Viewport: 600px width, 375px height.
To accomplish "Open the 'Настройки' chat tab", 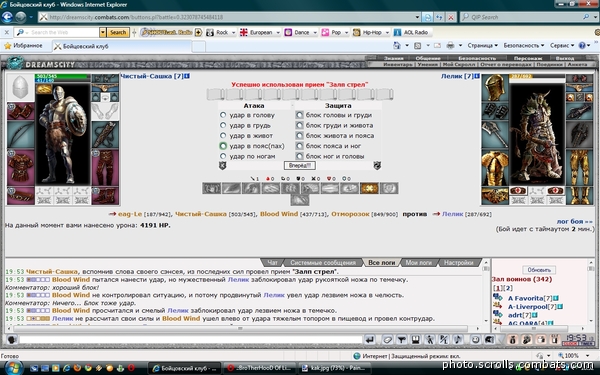I will [459, 262].
